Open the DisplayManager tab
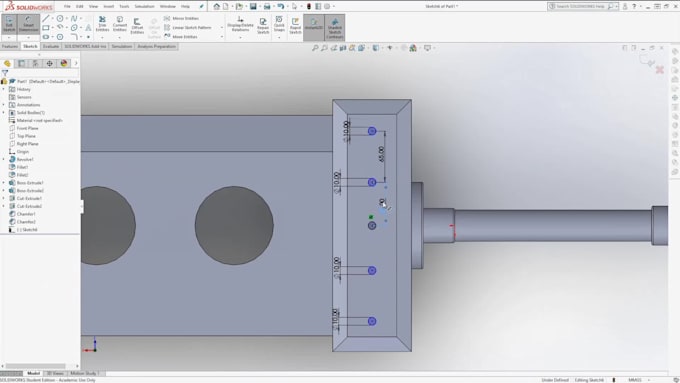 point(64,63)
